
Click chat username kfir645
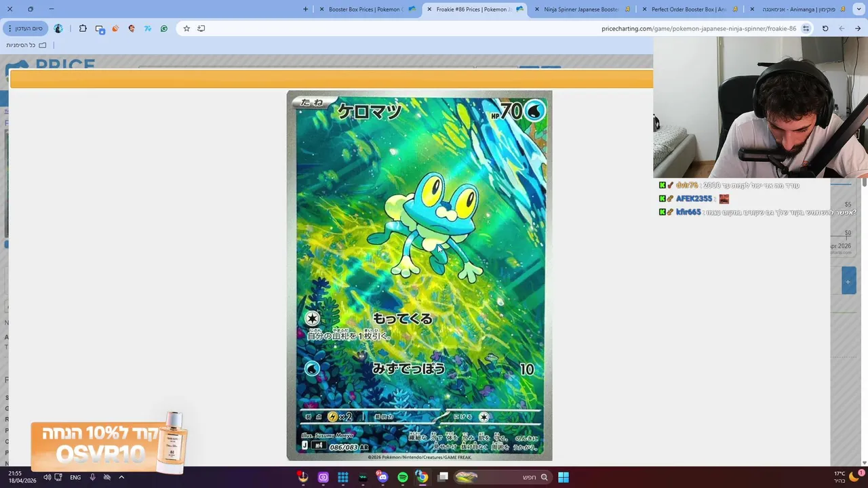pos(688,212)
